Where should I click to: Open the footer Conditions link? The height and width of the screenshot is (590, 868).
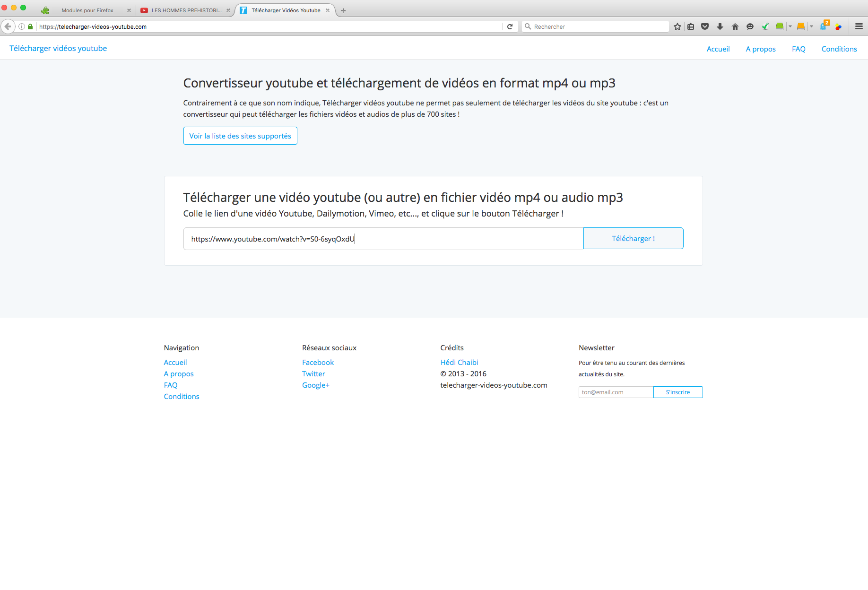182,397
